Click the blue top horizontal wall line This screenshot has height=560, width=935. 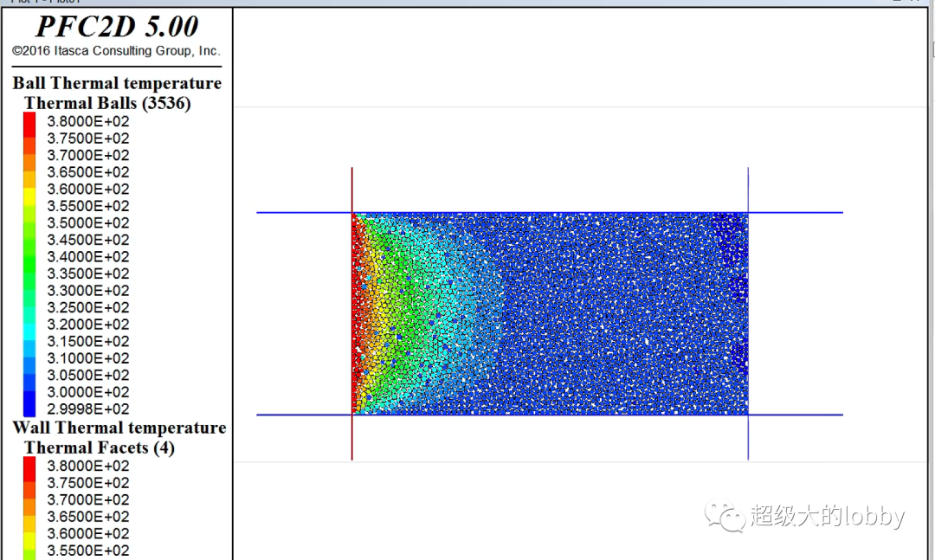(x=550, y=212)
